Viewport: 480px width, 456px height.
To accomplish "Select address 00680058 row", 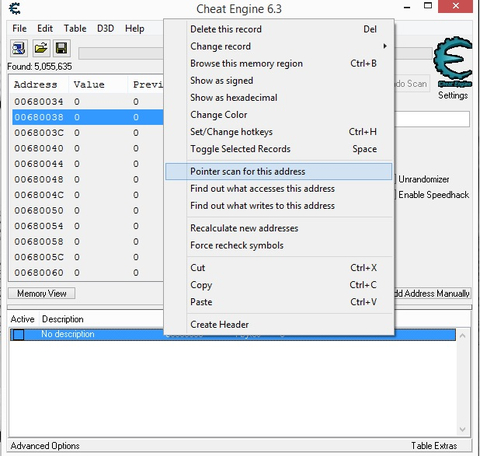I will tap(88, 242).
